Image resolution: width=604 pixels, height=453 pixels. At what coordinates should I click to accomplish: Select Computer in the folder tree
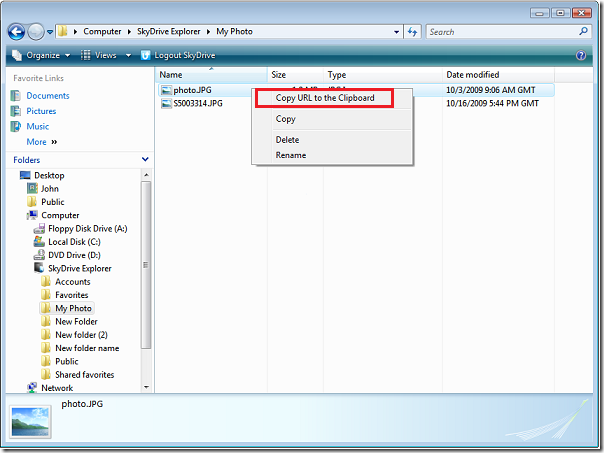[x=60, y=215]
